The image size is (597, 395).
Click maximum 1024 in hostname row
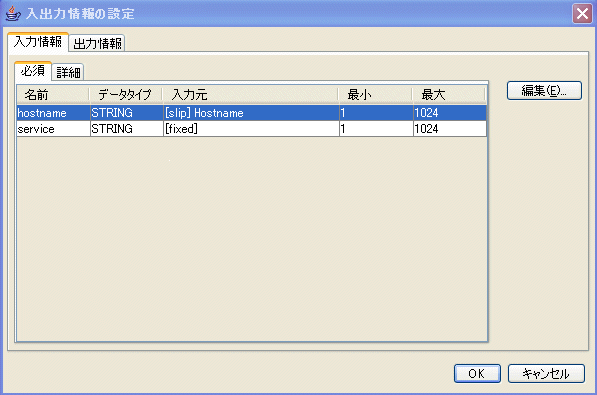[450, 113]
